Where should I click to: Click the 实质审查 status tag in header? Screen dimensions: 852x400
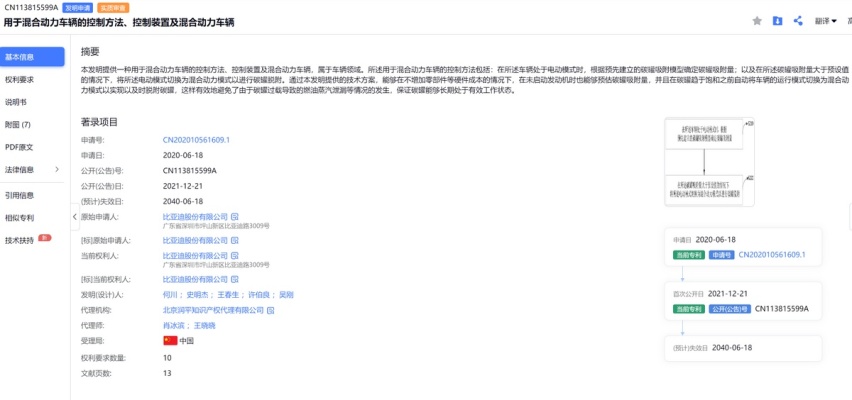113,8
